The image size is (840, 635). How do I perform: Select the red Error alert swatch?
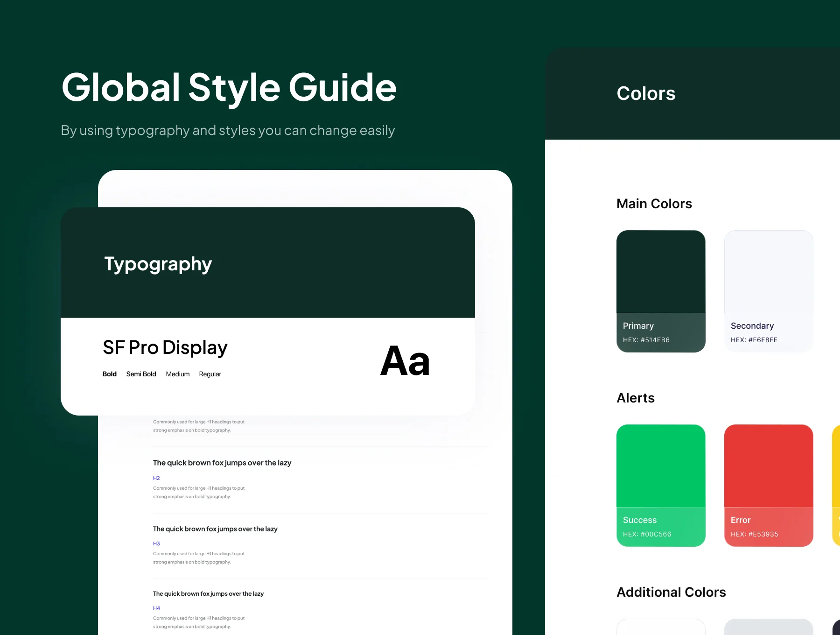tap(769, 485)
